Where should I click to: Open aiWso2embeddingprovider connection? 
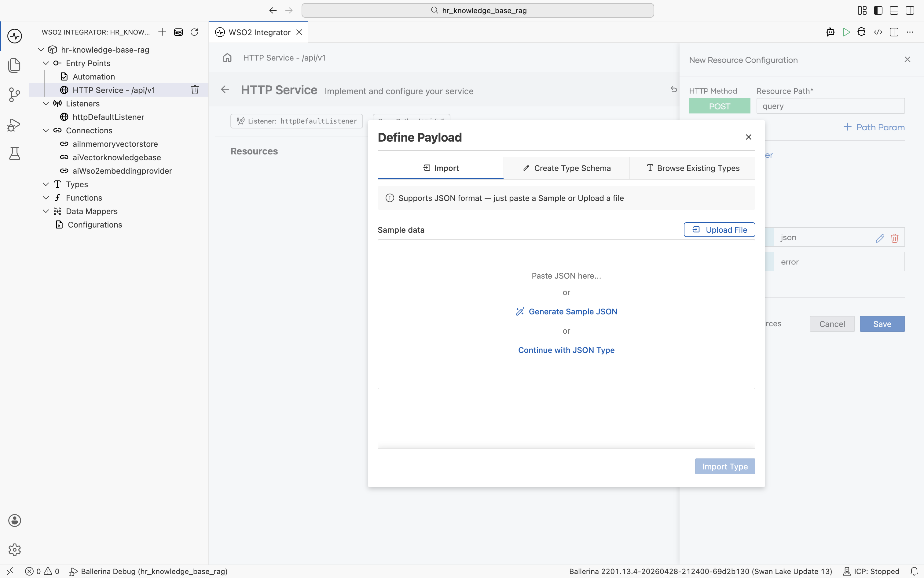pyautogui.click(x=122, y=171)
